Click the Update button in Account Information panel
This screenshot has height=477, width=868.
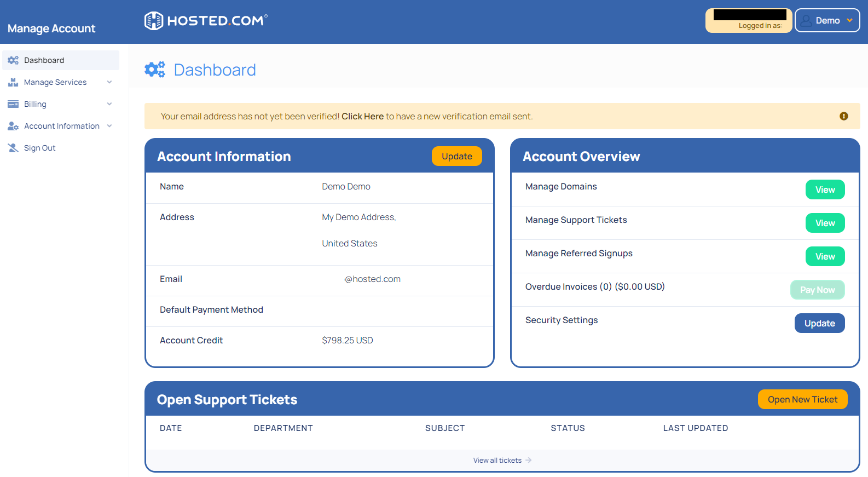(x=457, y=156)
